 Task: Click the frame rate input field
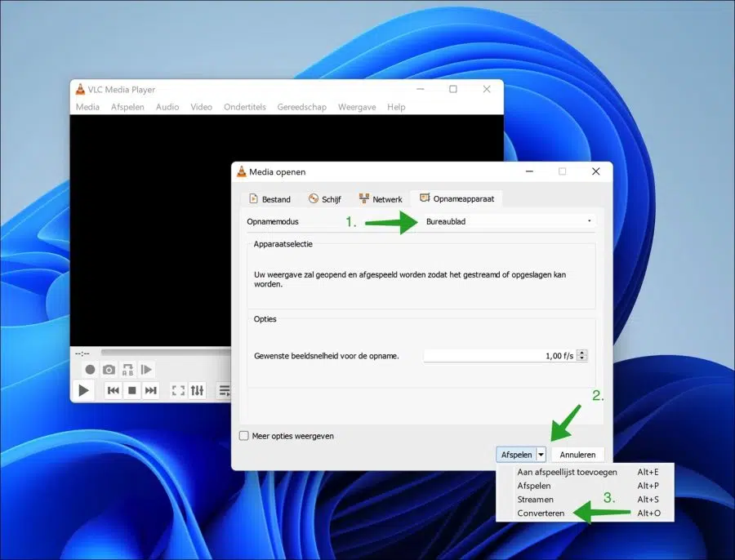point(500,356)
